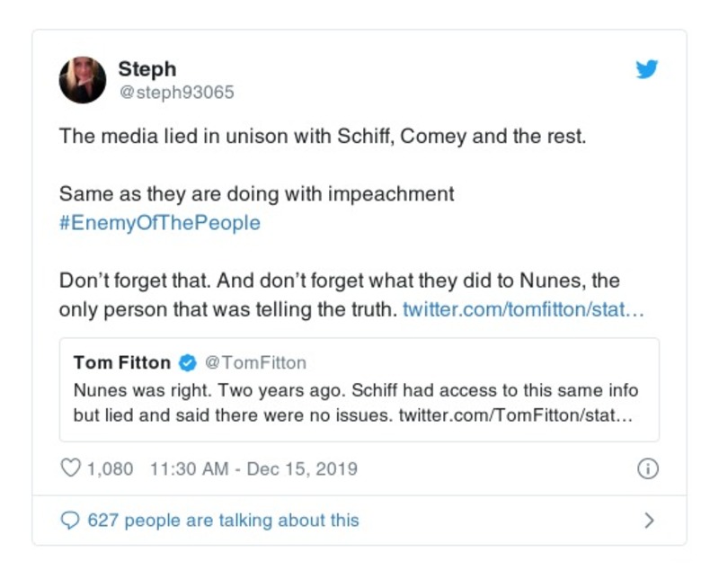This screenshot has height=588, width=719.
Task: Open the @TomFitton handle
Action: tap(256, 363)
